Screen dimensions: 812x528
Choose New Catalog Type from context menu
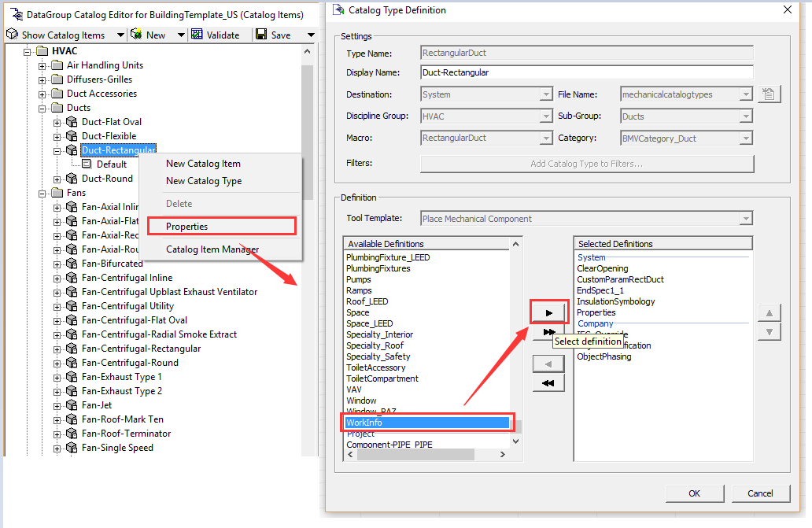(204, 181)
